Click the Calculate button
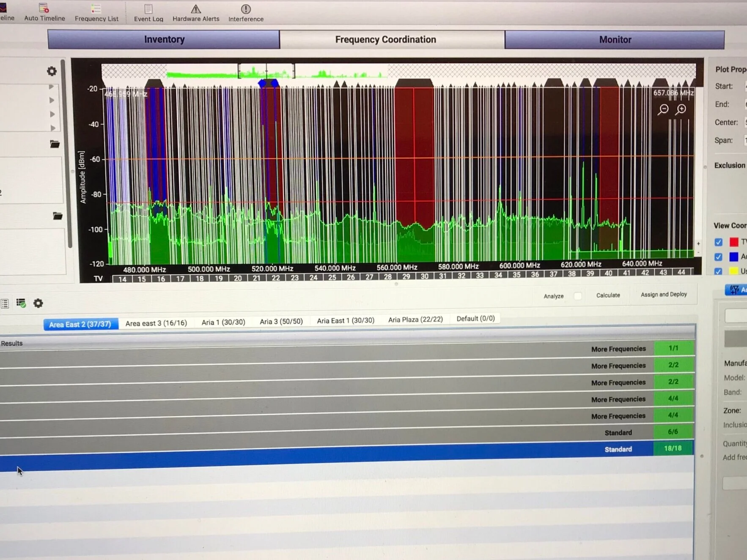 pyautogui.click(x=608, y=295)
